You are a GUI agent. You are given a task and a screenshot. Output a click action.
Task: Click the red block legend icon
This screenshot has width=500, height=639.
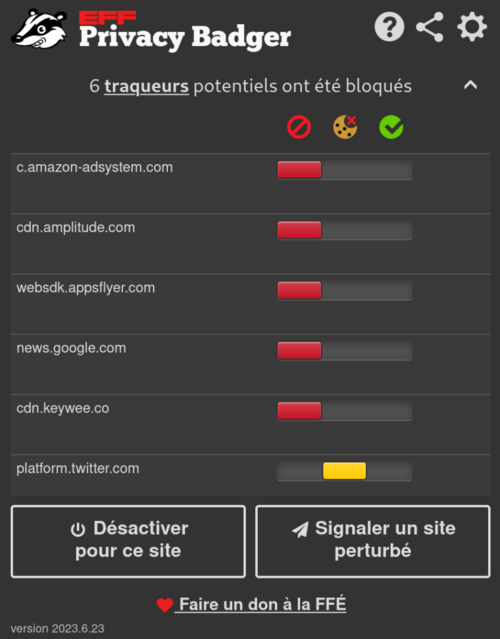tap(299, 127)
